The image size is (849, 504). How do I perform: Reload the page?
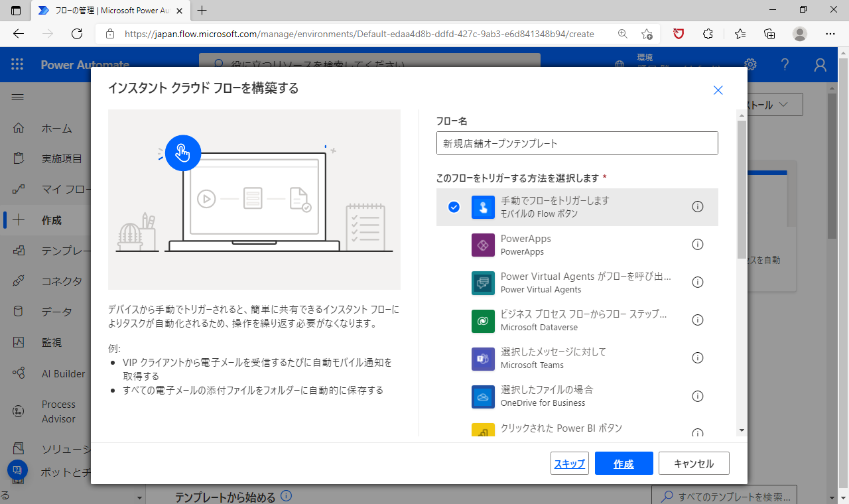click(77, 34)
